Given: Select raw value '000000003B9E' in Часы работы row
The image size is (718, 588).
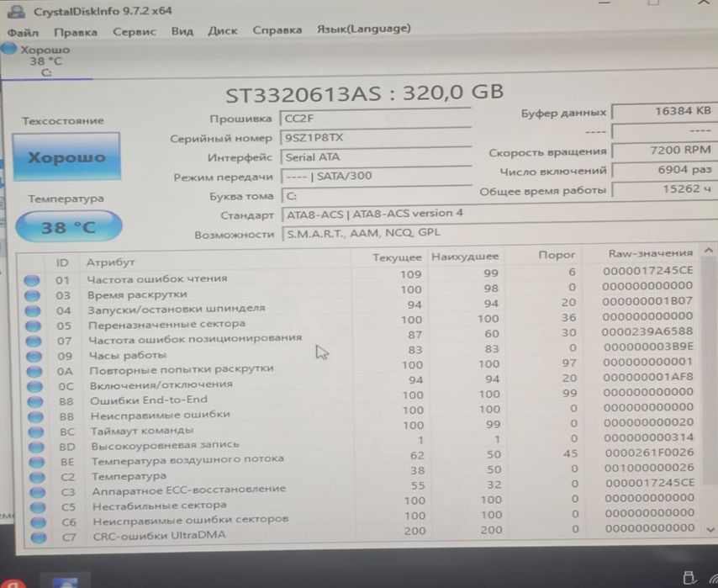Looking at the screenshot, I should point(648,347).
